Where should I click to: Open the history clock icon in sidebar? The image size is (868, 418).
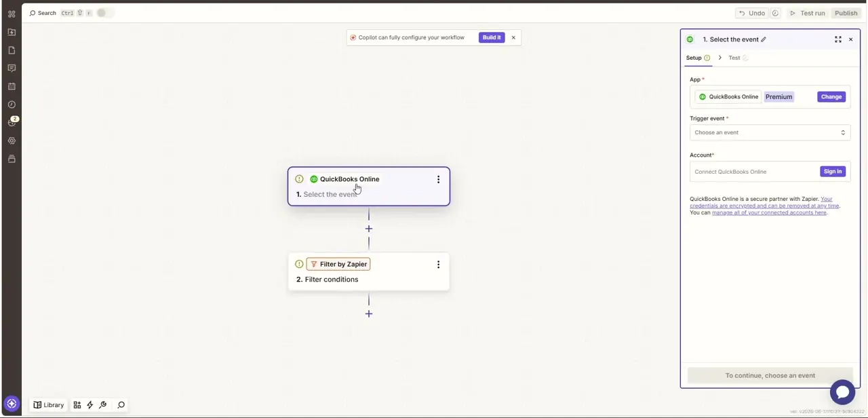[12, 104]
